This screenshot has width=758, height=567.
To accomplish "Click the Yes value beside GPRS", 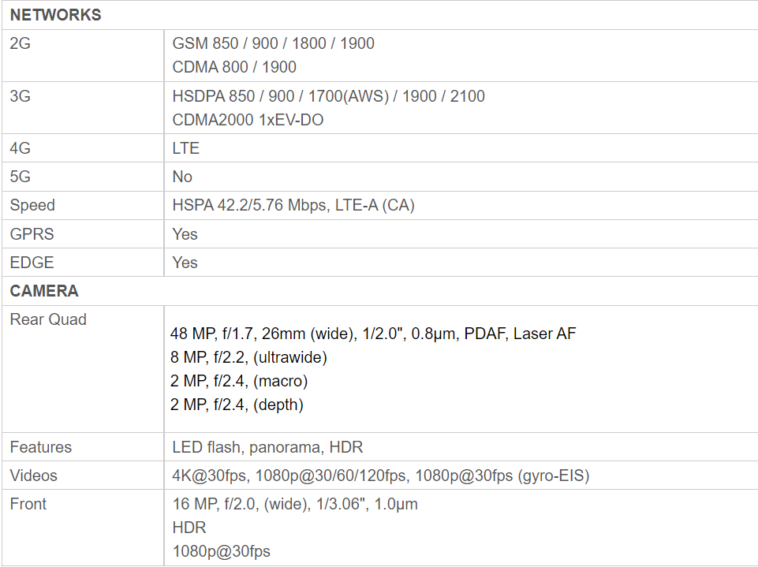I will [185, 234].
